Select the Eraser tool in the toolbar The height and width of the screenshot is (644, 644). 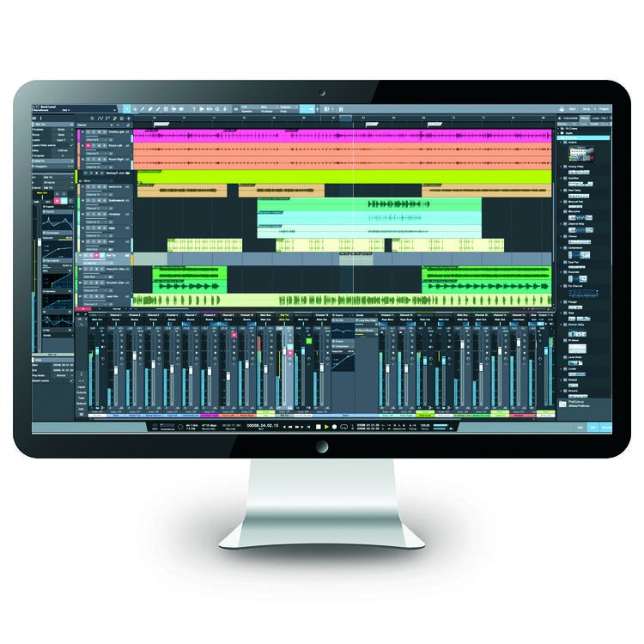149,110
